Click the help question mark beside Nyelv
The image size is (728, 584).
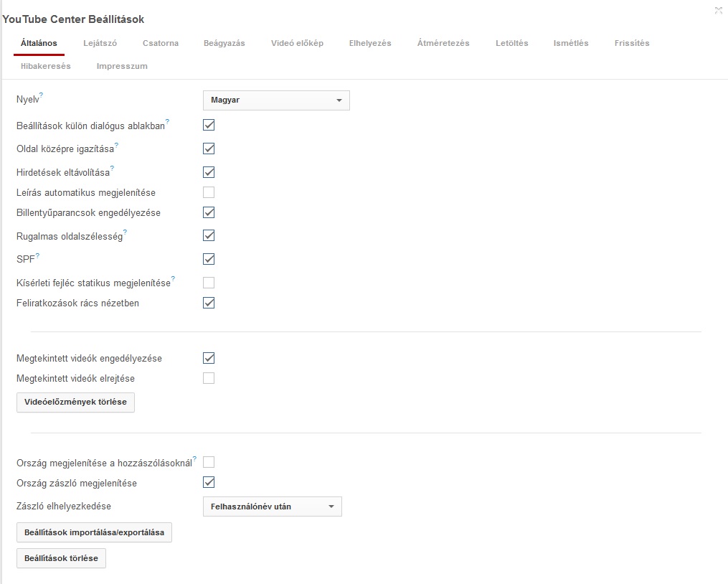click(42, 95)
